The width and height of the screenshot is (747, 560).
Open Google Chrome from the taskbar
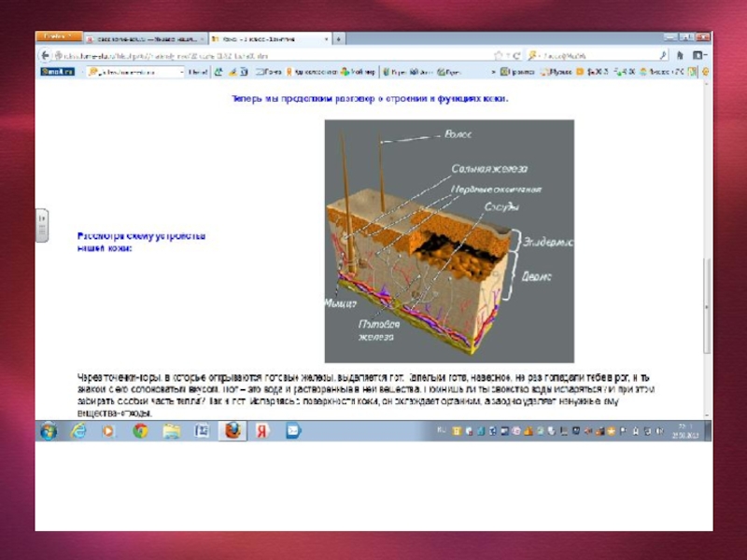coord(140,431)
